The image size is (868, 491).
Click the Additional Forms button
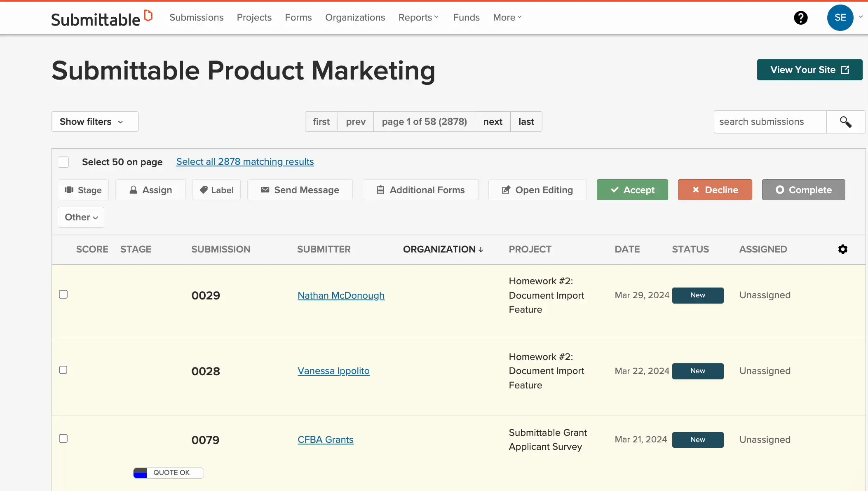(420, 190)
